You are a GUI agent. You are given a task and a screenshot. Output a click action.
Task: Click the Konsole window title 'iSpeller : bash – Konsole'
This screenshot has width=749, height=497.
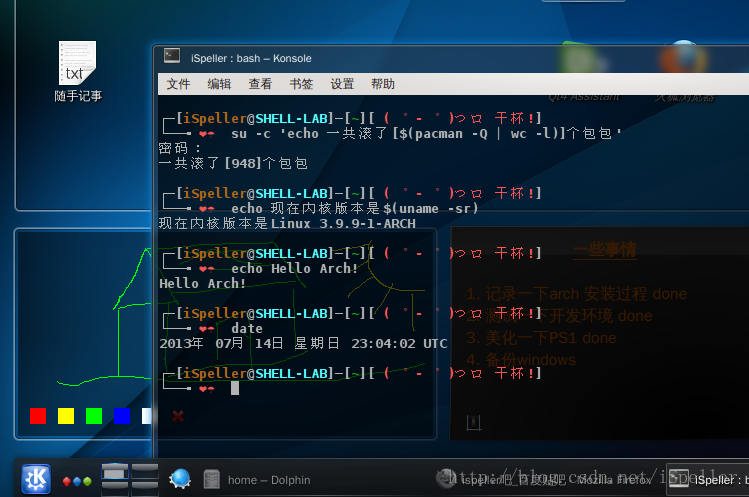click(251, 58)
